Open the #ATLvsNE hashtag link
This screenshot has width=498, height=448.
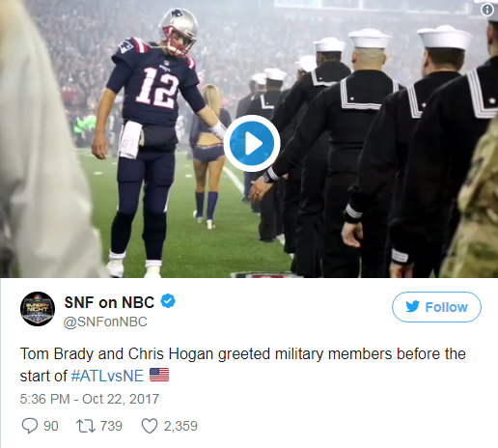pos(107,376)
